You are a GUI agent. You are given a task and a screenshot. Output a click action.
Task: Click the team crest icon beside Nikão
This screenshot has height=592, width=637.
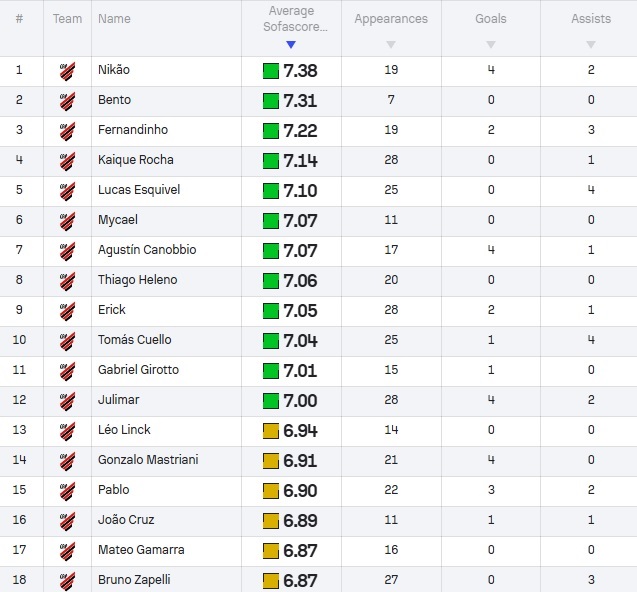[x=67, y=71]
